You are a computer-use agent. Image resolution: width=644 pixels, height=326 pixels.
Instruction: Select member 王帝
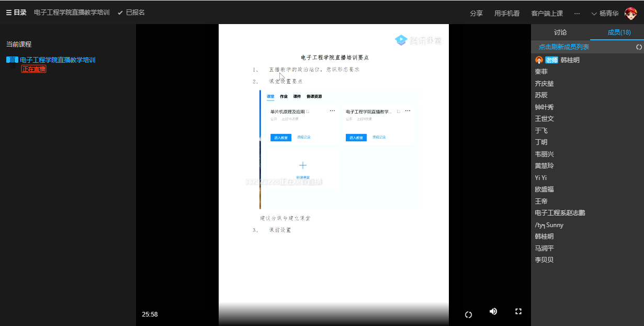[541, 201]
